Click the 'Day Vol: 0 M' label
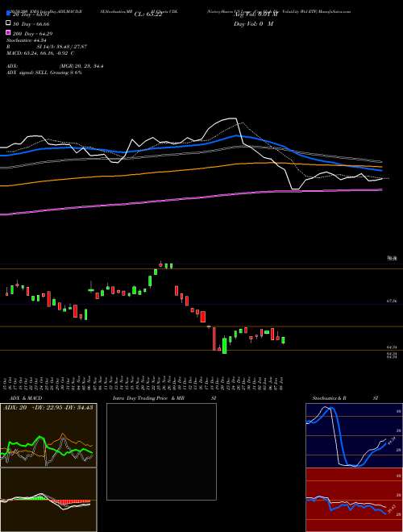Screen dimensions: 403x532 253,24
